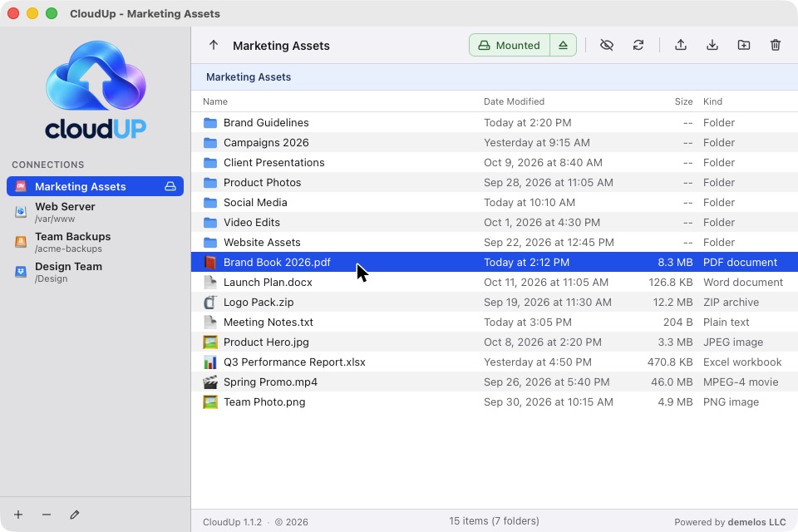Create a new folder via toolbar
Image resolution: width=798 pixels, height=532 pixels.
point(743,46)
